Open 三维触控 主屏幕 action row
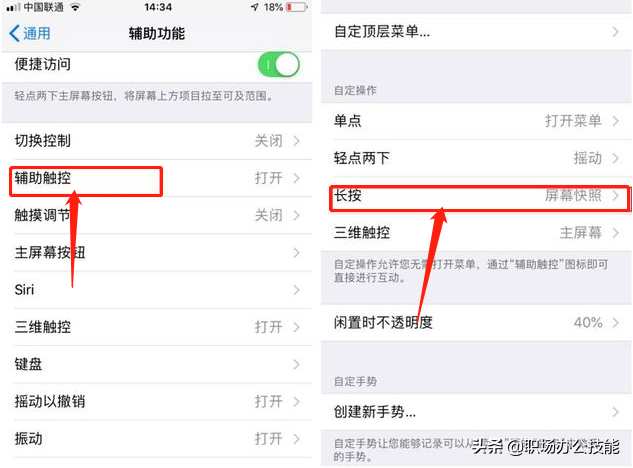633x468 pixels. tap(476, 233)
